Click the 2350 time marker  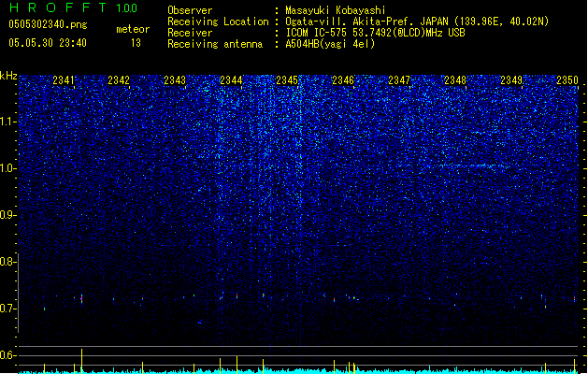coord(567,80)
